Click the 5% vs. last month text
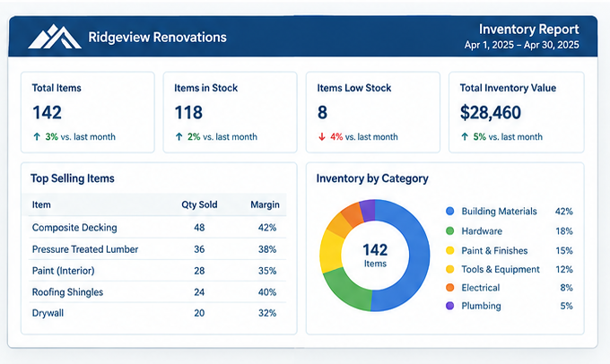 click(508, 137)
